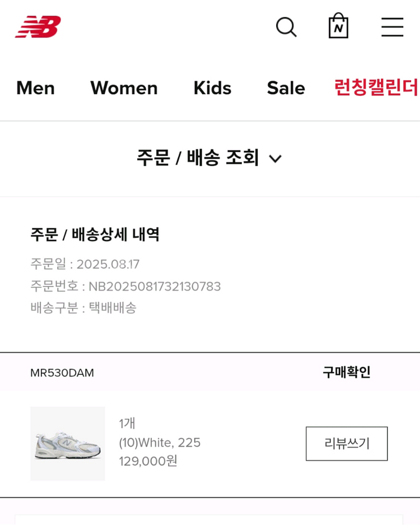Click the 구매확인 status label

pyautogui.click(x=346, y=372)
